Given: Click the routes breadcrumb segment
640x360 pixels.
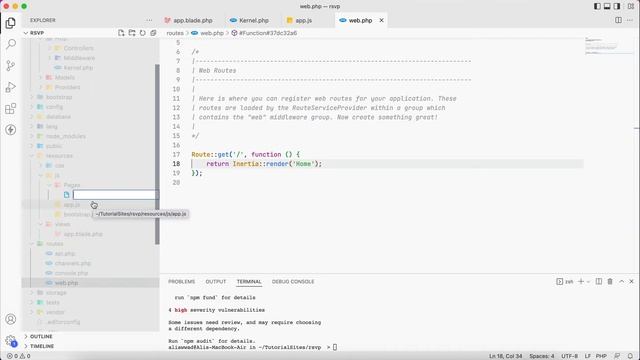Looking at the screenshot, I should (175, 33).
